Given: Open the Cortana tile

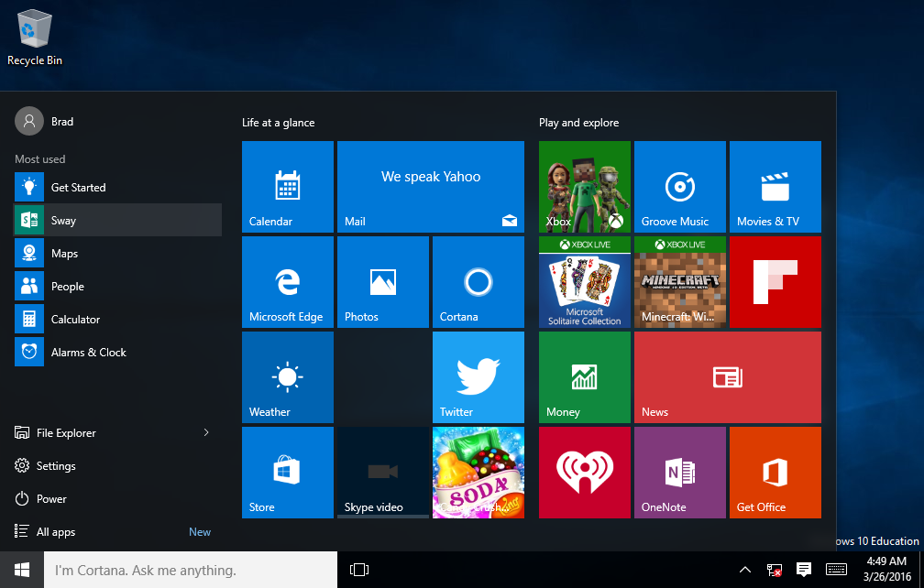Looking at the screenshot, I should pos(478,282).
